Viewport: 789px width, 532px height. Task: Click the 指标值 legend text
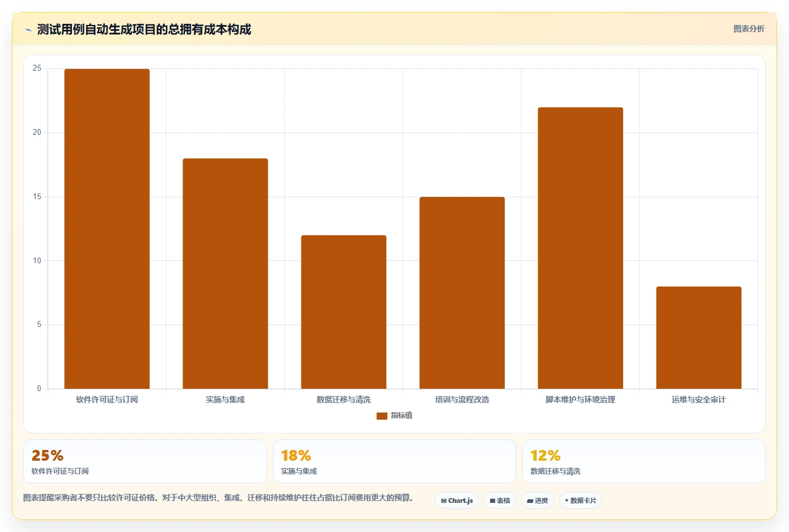(x=401, y=415)
